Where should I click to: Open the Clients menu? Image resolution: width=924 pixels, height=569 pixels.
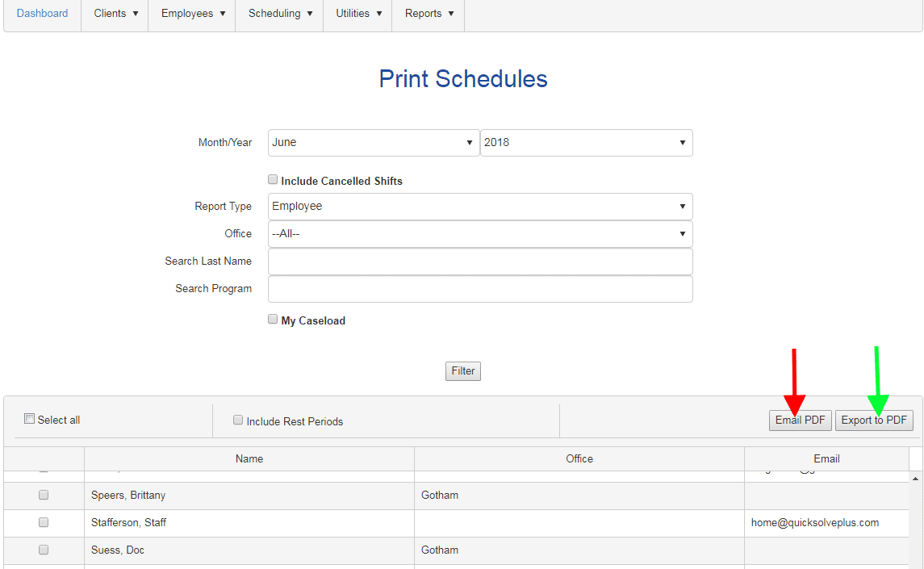tap(115, 13)
